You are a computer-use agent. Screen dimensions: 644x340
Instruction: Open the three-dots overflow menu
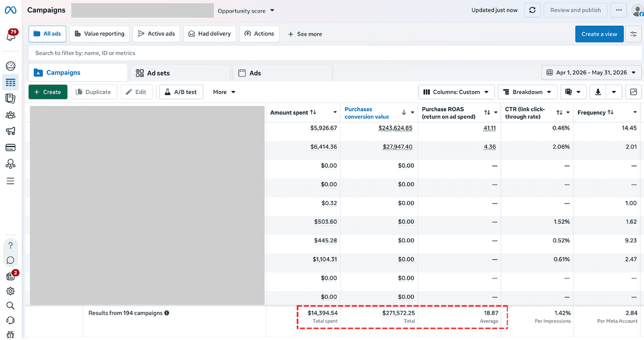619,10
